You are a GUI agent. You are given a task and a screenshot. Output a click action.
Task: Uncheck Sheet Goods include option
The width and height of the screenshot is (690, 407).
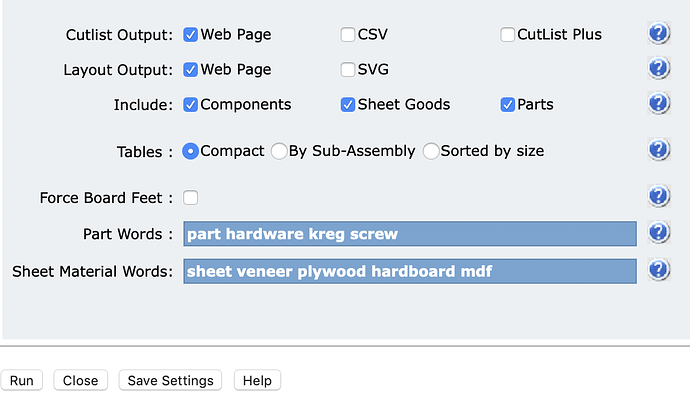pos(348,104)
